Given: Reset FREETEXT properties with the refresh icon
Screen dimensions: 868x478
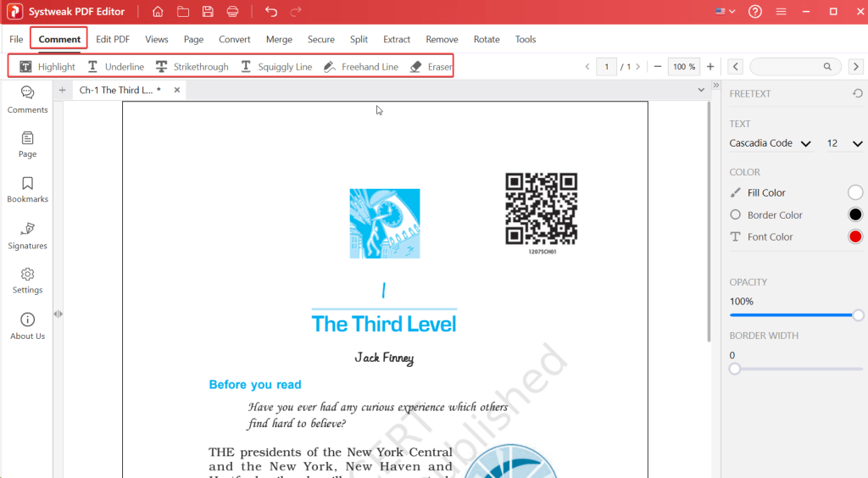Looking at the screenshot, I should coord(857,94).
